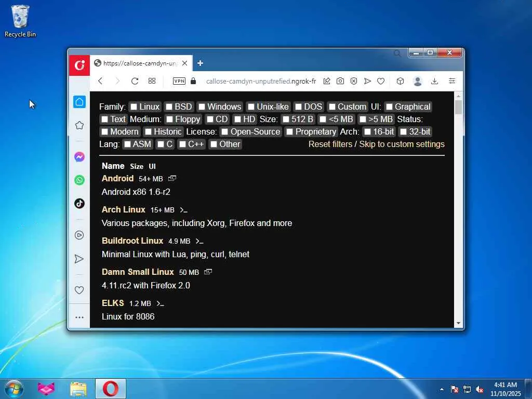
Task: Open sidebar Home button
Action: [79, 102]
